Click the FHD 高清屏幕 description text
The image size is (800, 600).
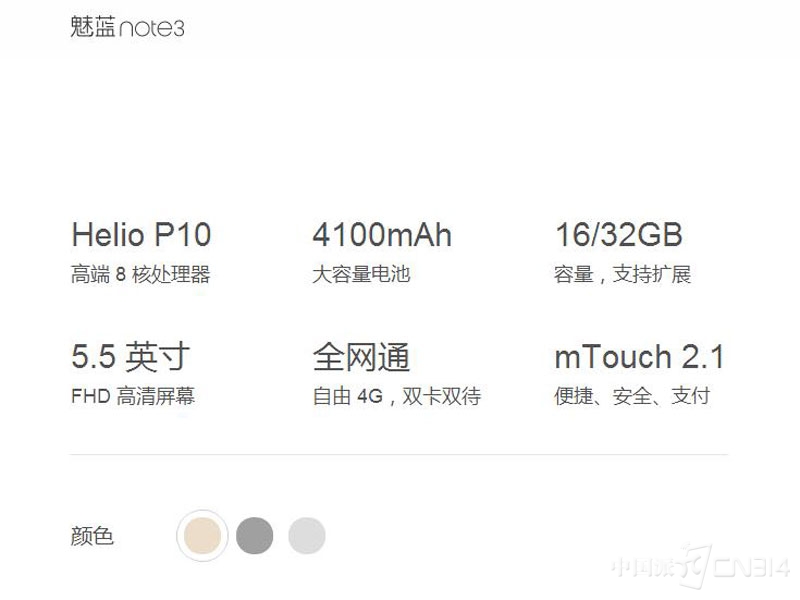click(133, 396)
